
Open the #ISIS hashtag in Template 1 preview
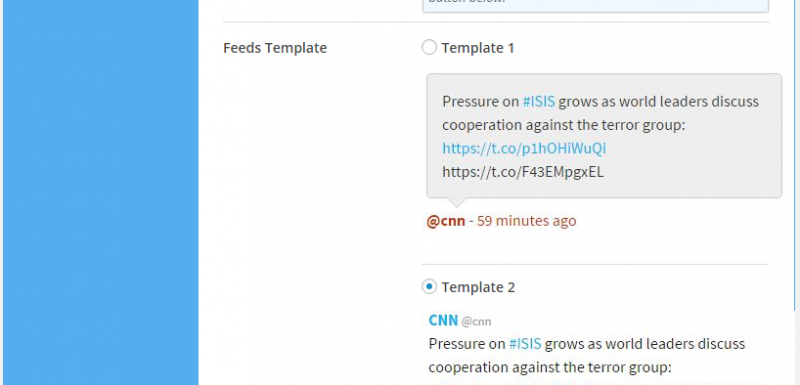539,101
